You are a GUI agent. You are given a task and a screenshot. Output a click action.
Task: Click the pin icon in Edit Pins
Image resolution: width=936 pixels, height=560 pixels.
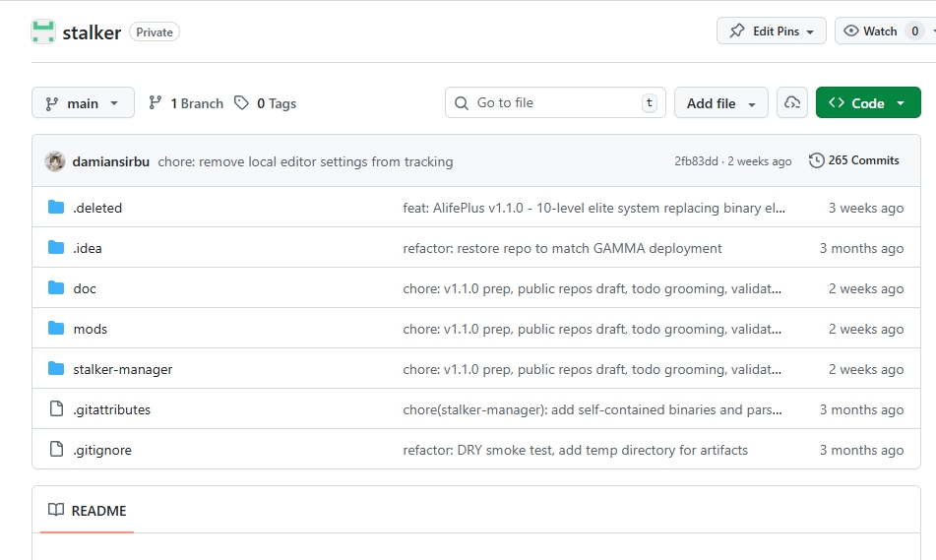click(737, 31)
